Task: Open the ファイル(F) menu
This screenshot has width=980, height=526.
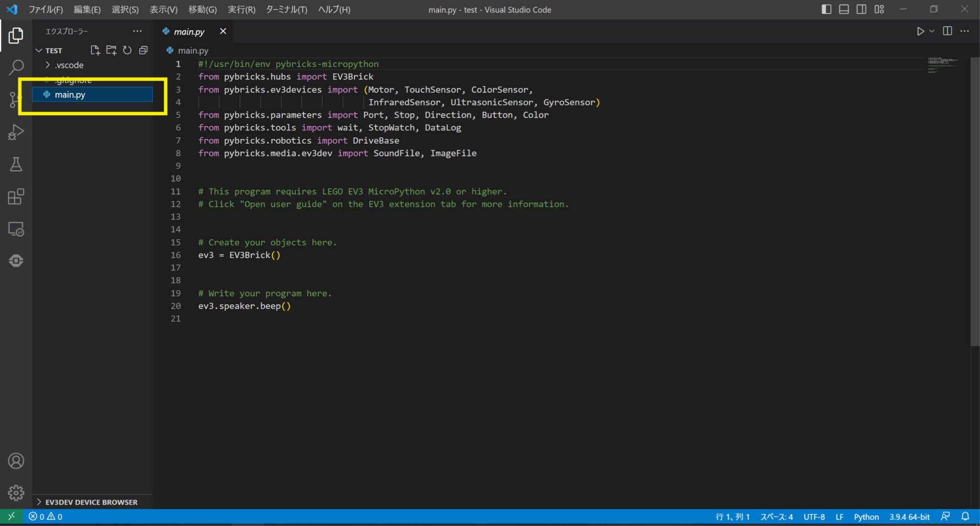Action: pos(45,10)
